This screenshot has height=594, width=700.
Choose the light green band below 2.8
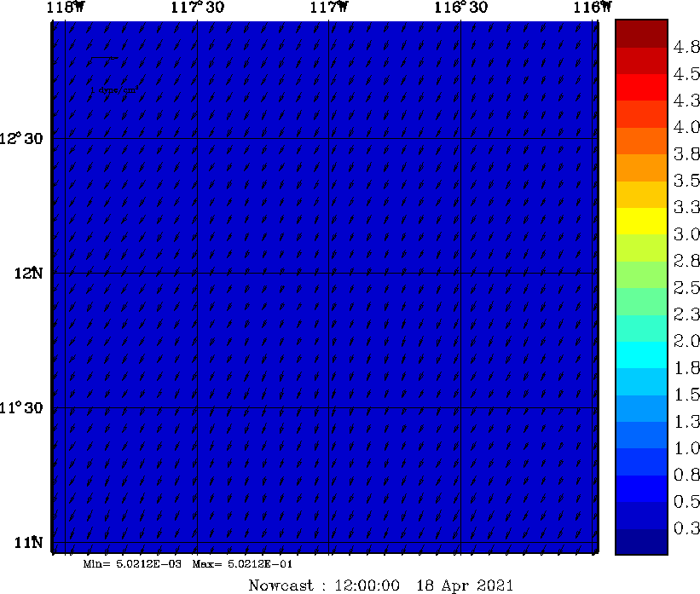pyautogui.click(x=638, y=274)
